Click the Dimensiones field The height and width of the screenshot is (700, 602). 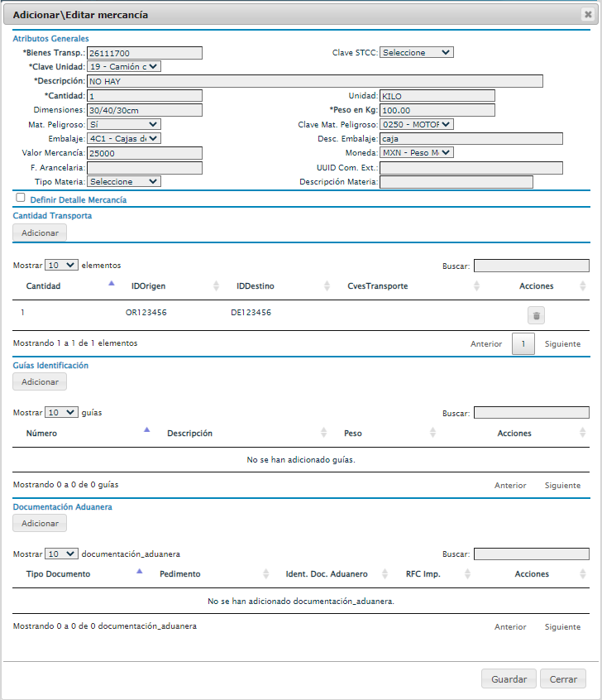(x=145, y=110)
